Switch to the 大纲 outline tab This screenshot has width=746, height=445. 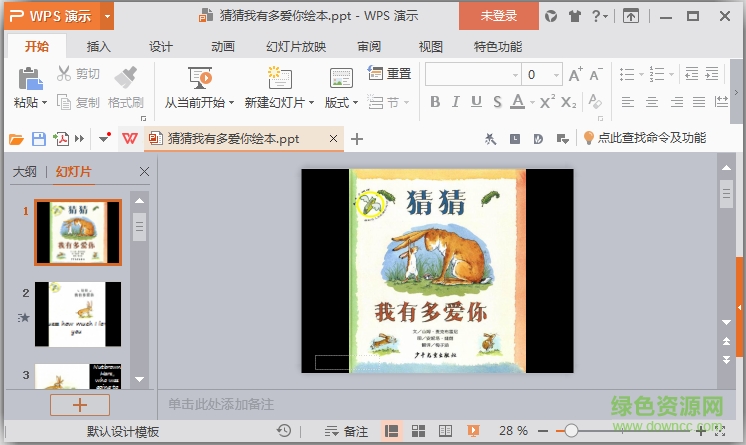pos(25,171)
